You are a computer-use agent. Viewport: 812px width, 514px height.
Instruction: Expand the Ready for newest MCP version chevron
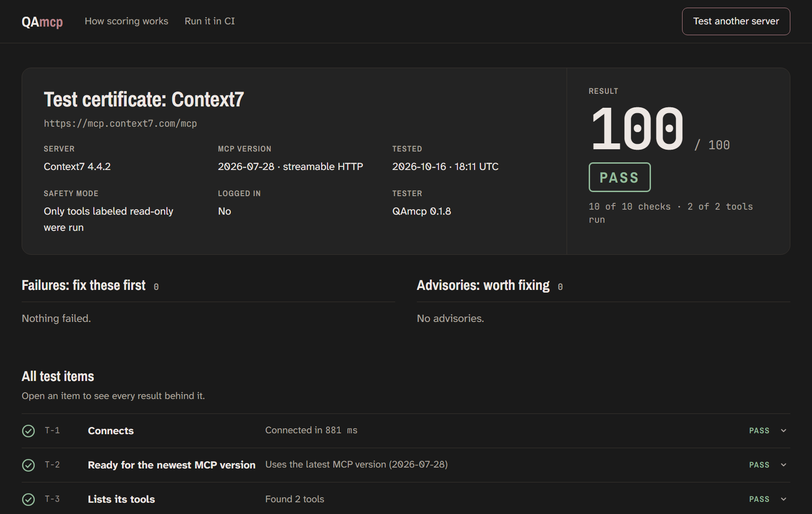pos(784,465)
